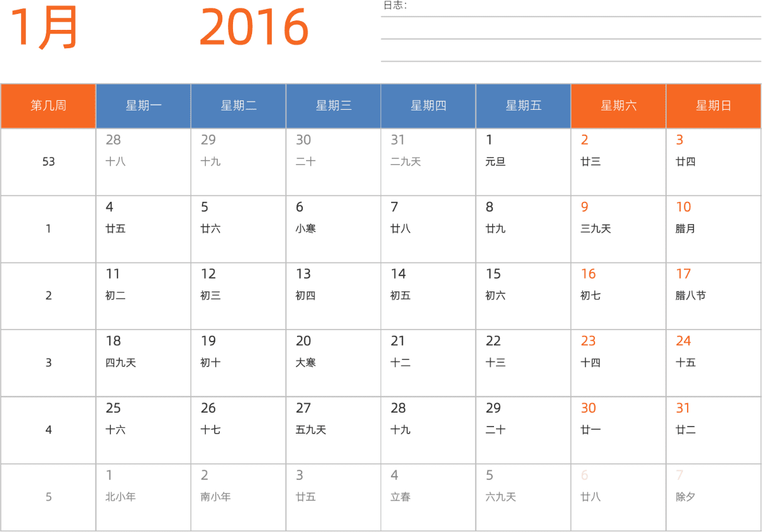Select Monday the 4th marked '廿五'

coord(144,229)
